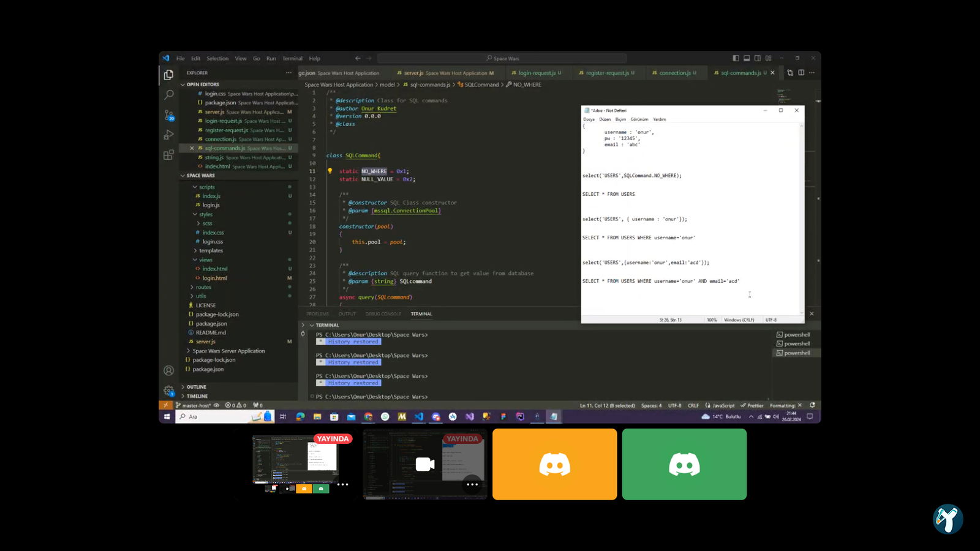Screen dimensions: 980x551
Task: Close the bottom panel
Action: coord(812,313)
